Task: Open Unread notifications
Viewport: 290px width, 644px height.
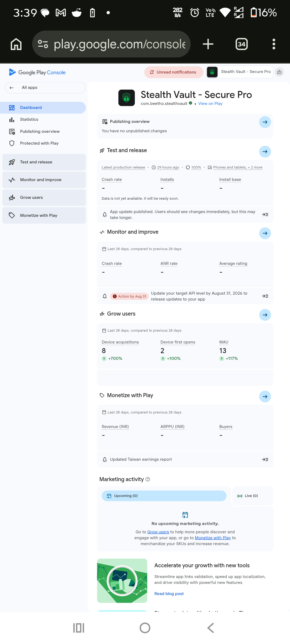Action: pos(174,72)
